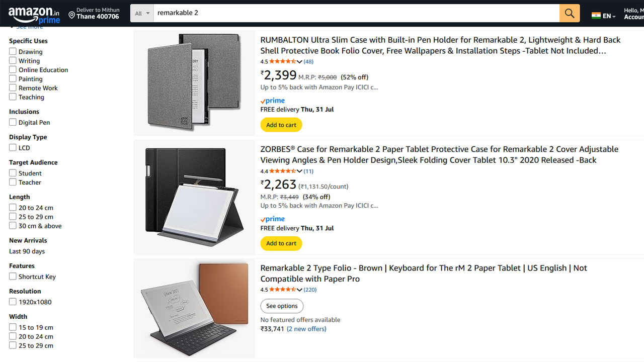
Task: Open the ZORBES case product thumbnail
Action: [194, 197]
